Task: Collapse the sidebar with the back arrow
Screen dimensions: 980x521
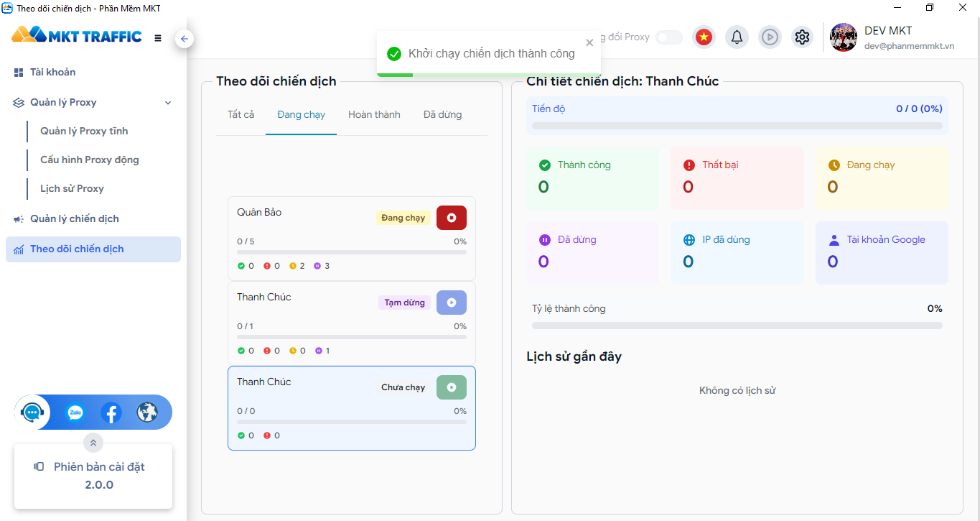Action: (185, 38)
